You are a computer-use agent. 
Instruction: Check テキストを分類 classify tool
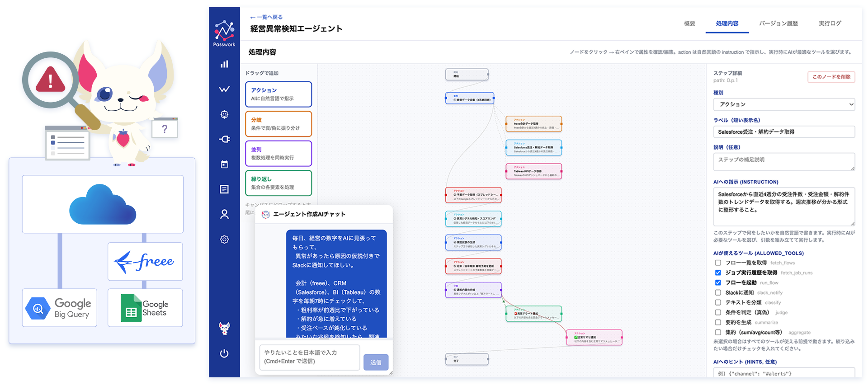coord(718,302)
